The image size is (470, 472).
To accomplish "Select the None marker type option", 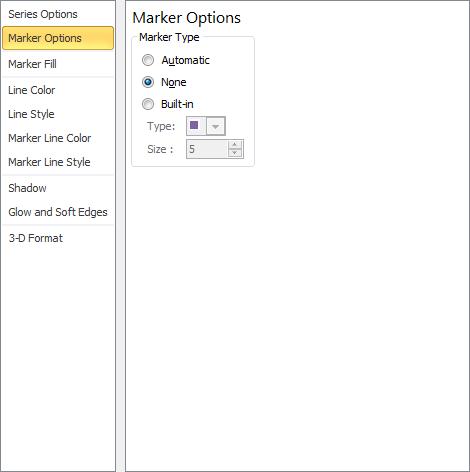I will (148, 82).
